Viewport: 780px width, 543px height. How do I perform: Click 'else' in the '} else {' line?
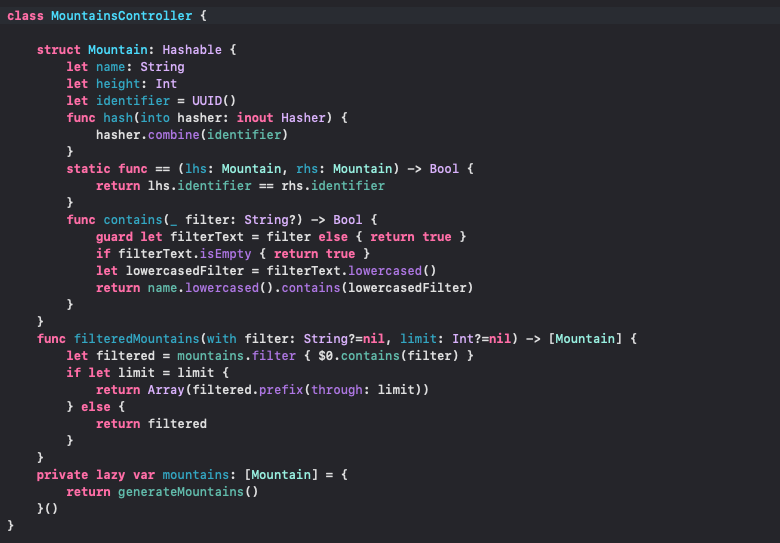click(96, 407)
